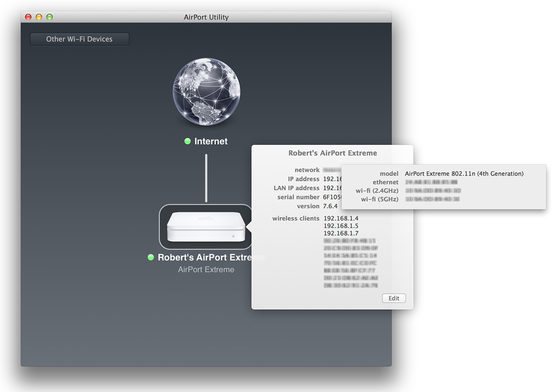Screen dimensions: 559x392
Task: Click the Internet label
Action: click(x=211, y=141)
